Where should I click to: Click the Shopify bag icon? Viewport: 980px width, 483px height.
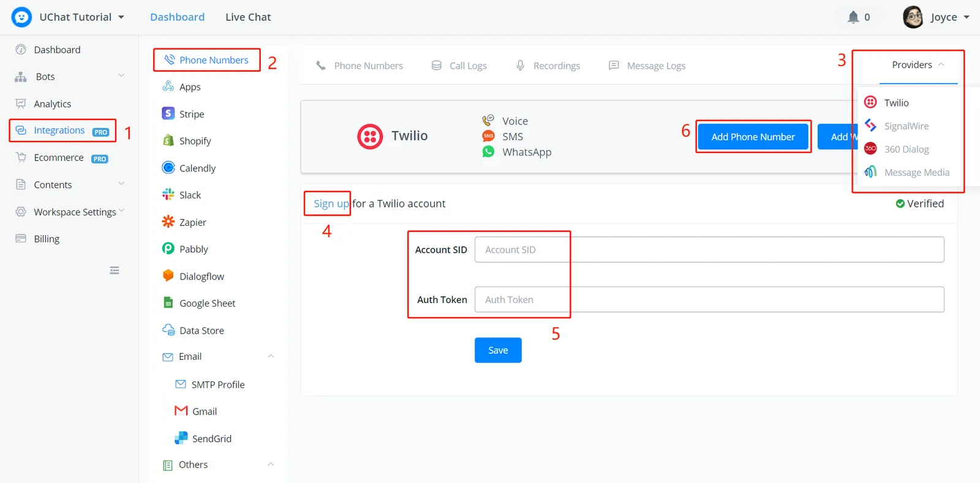coord(168,140)
